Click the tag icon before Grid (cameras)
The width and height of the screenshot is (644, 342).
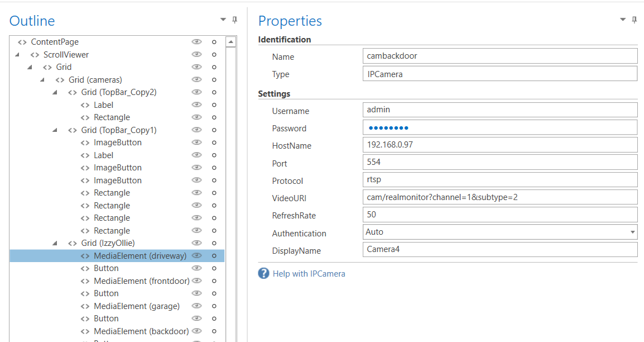[x=60, y=80]
